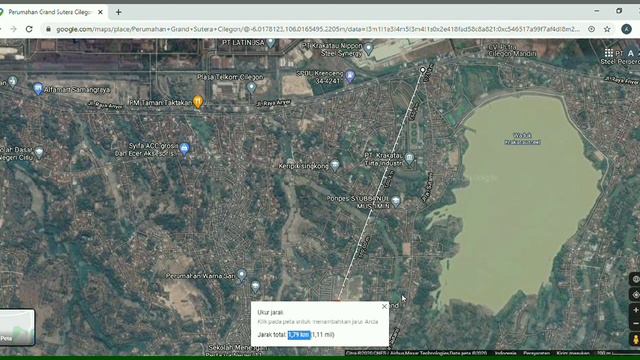This screenshot has height=360, width=640.
Task: Open the Ponpes Stubbanul Muslimin marker
Action: [x=396, y=201]
